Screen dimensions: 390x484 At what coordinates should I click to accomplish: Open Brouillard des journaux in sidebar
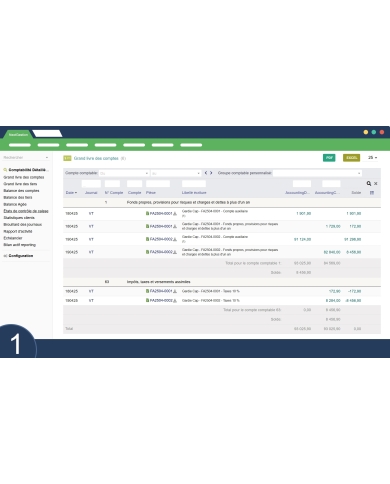tap(23, 224)
